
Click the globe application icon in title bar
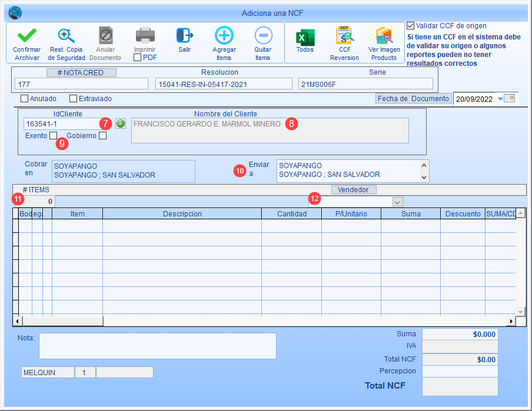point(15,13)
